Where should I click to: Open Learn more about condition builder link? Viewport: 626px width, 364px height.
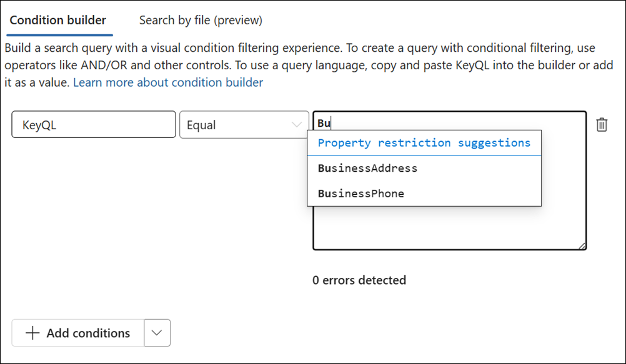tap(168, 82)
